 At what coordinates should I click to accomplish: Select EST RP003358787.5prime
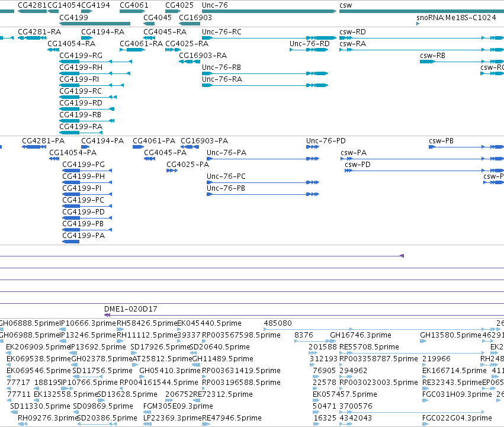pyautogui.click(x=378, y=359)
